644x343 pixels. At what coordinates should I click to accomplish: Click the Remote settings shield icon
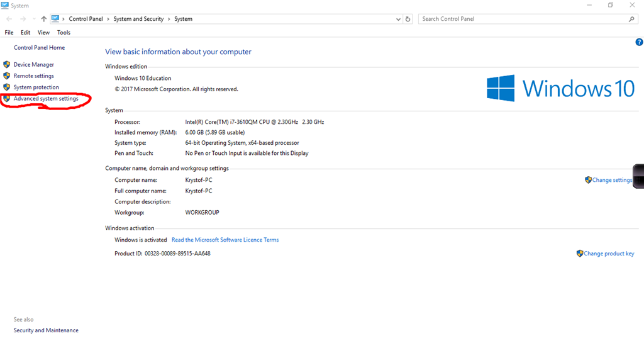click(6, 76)
